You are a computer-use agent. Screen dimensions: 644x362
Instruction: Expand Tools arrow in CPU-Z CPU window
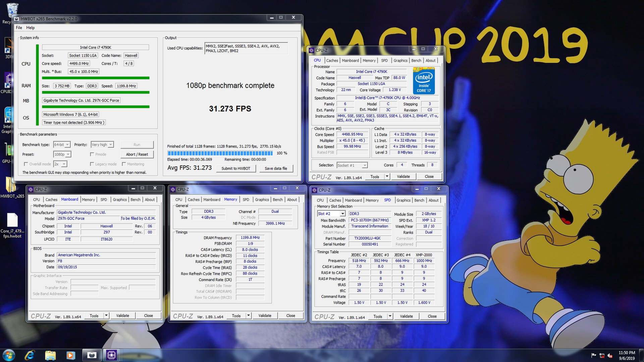387,176
